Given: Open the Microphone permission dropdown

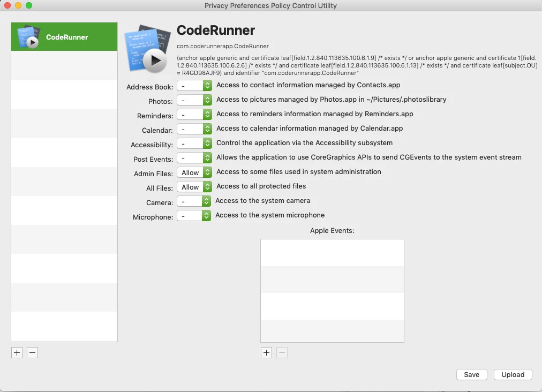Looking at the screenshot, I should click(x=194, y=216).
